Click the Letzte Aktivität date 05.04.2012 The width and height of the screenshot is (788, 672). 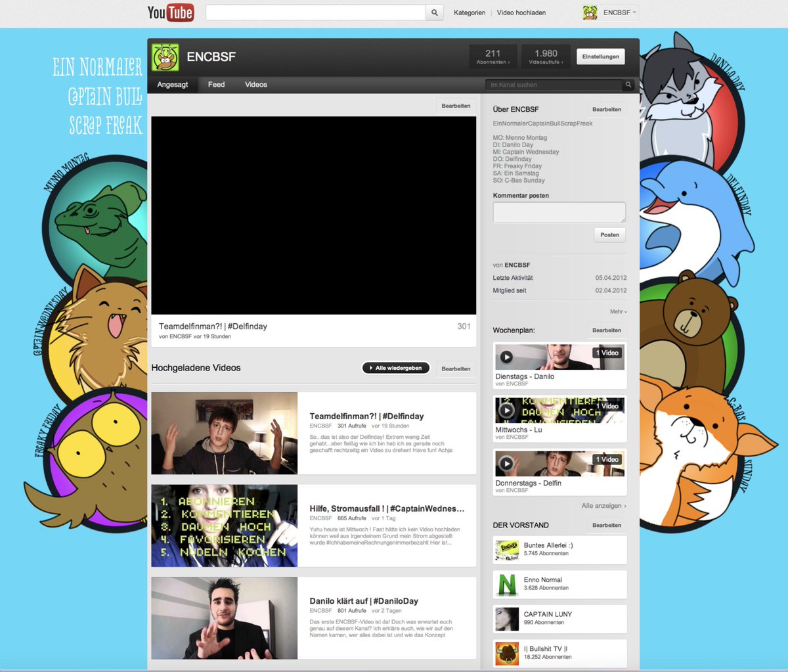pos(611,278)
